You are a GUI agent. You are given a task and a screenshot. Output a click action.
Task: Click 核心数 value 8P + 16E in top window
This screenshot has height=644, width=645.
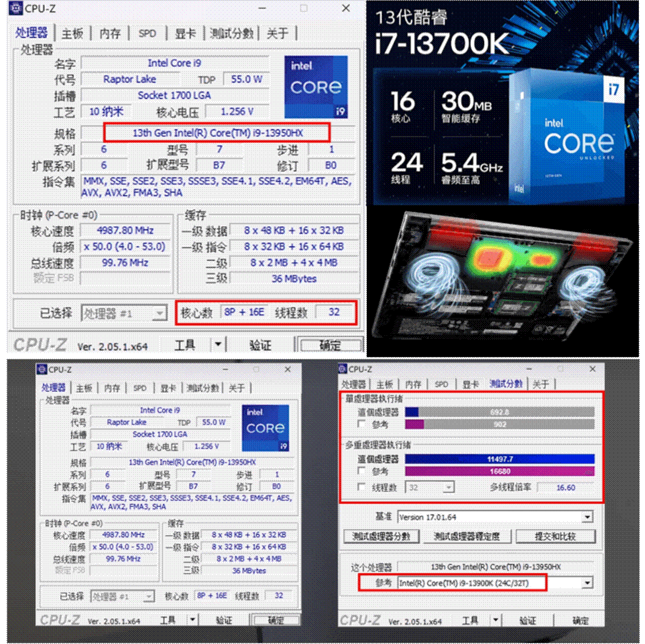244,312
